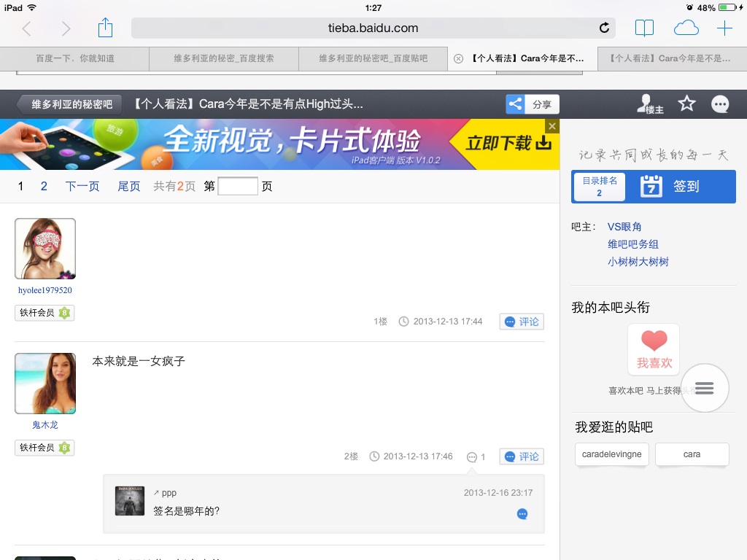Image resolution: width=747 pixels, height=560 pixels.
Task: Add a new Safari tab with plus
Action: pos(724,28)
